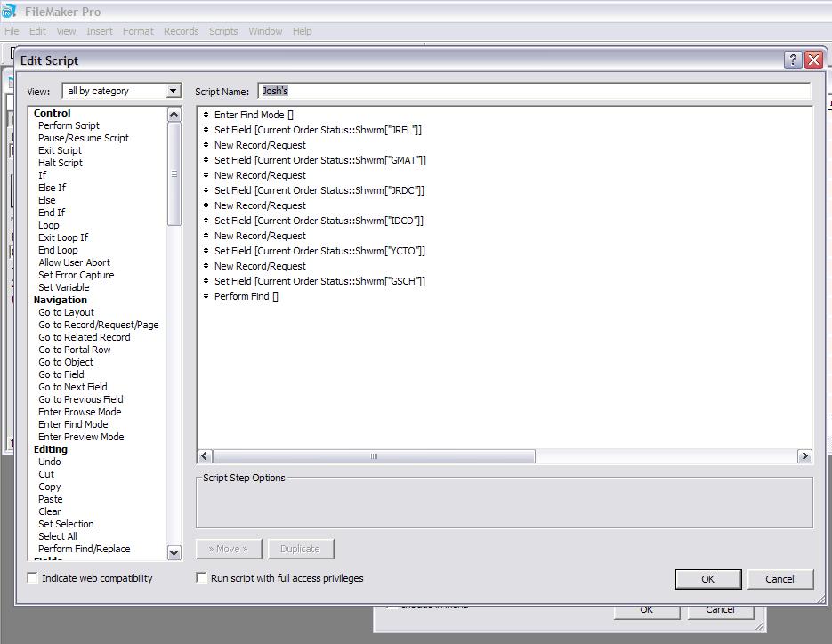Click handle icon beside Set Field "JRFL" step
Viewport: 832px width, 644px height.
[x=206, y=130]
